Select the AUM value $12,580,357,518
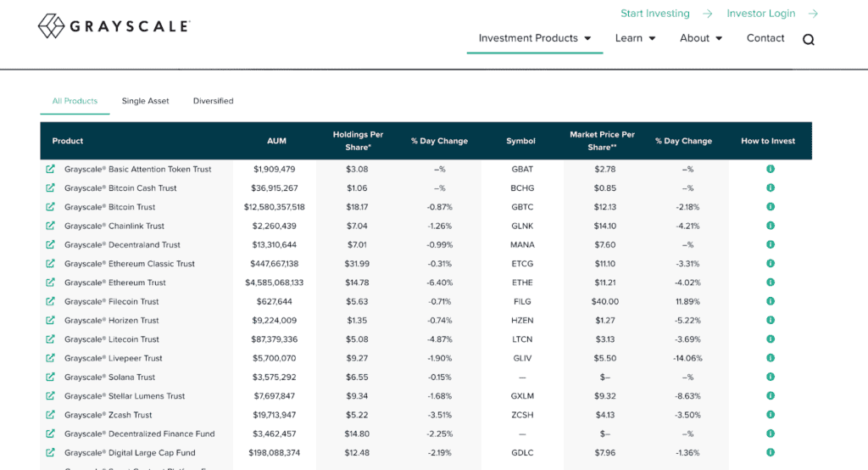 point(274,207)
